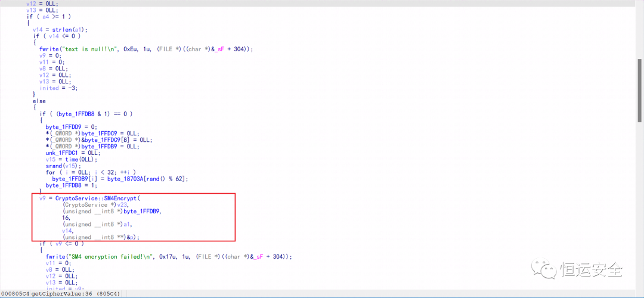Click the for loop keyword
Viewport: 644px width, 298px height.
50,172
